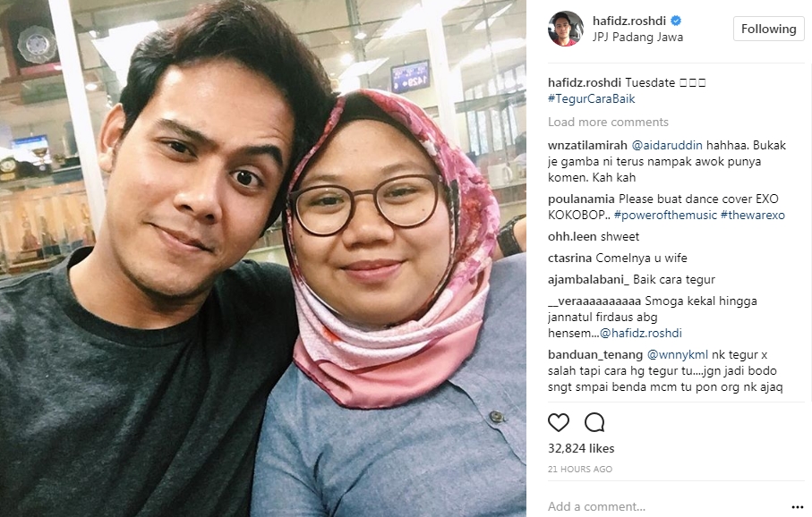
Task: Open the three-dot more options menu
Action: pos(798,506)
